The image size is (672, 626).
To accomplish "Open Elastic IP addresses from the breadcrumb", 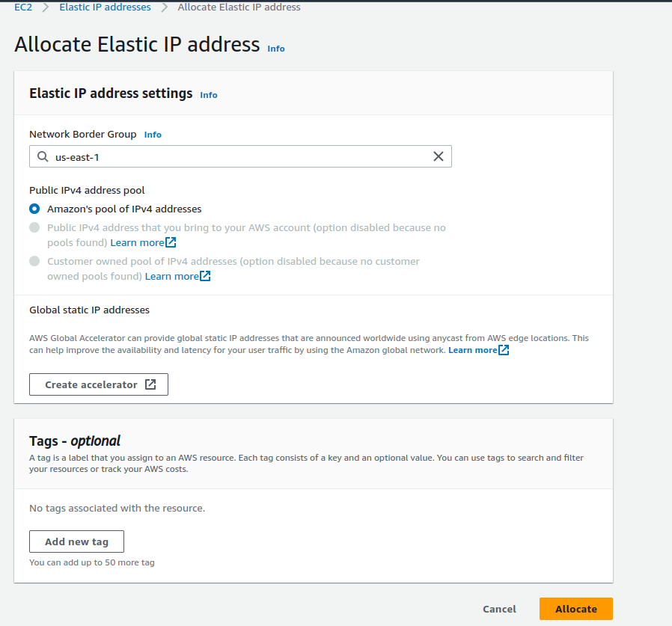I will 105,7.
